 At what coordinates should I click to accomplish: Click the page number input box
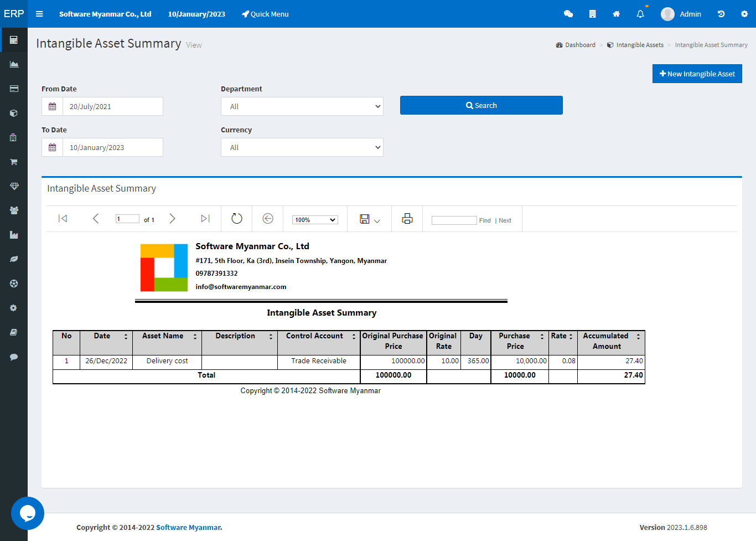coord(127,219)
